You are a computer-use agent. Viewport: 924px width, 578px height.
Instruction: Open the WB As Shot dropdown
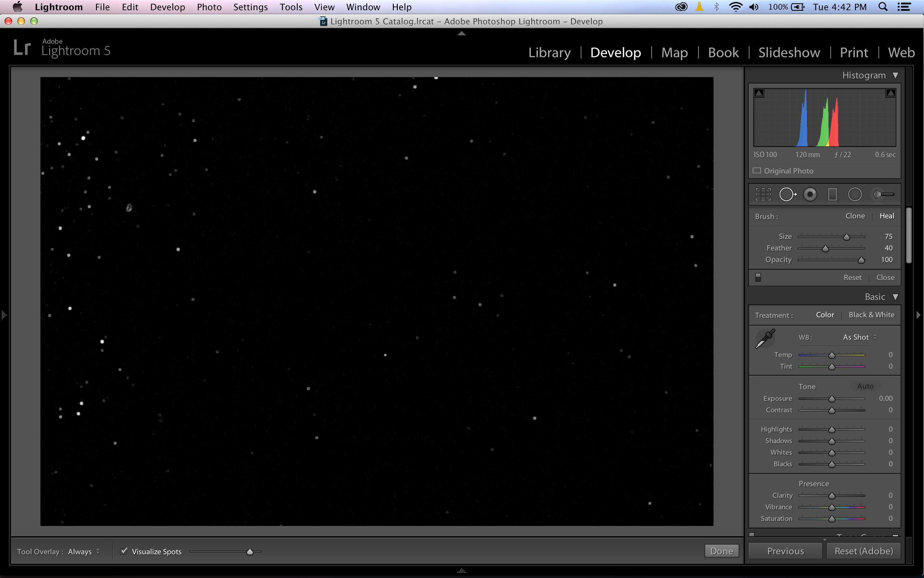(x=859, y=337)
